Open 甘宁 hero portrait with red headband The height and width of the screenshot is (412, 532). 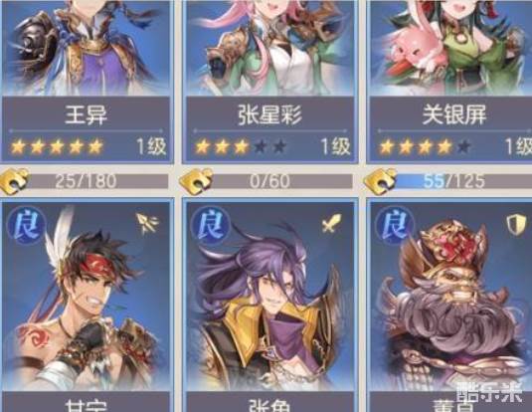click(x=87, y=297)
